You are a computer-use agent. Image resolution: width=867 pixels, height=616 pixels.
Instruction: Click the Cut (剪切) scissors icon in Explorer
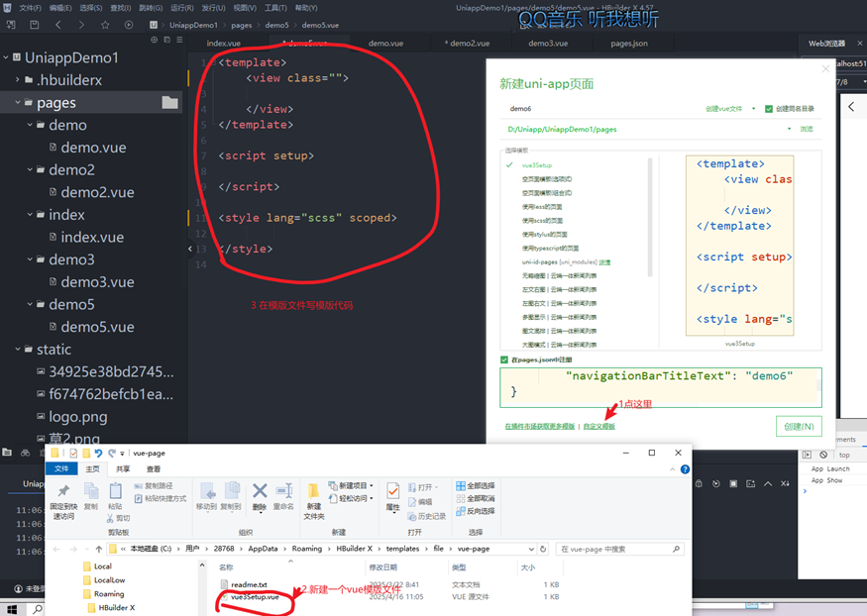(x=110, y=518)
